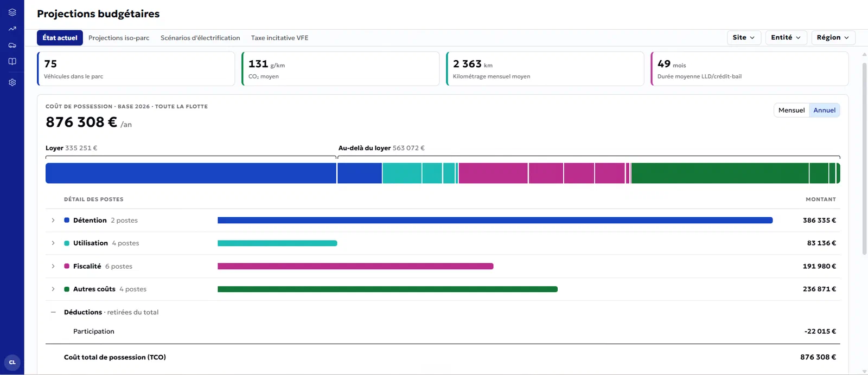
Task: Click the Loyer 335 251 € label
Action: 71,148
